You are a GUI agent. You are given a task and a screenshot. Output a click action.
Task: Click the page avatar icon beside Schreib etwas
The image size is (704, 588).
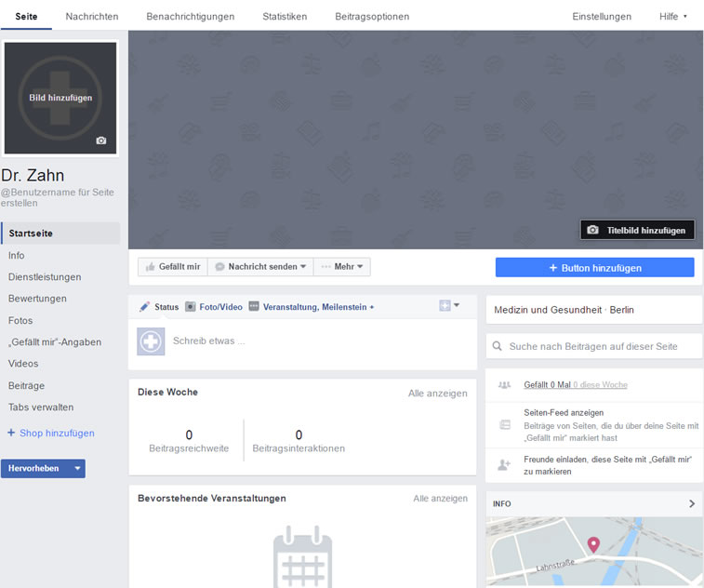point(151,341)
